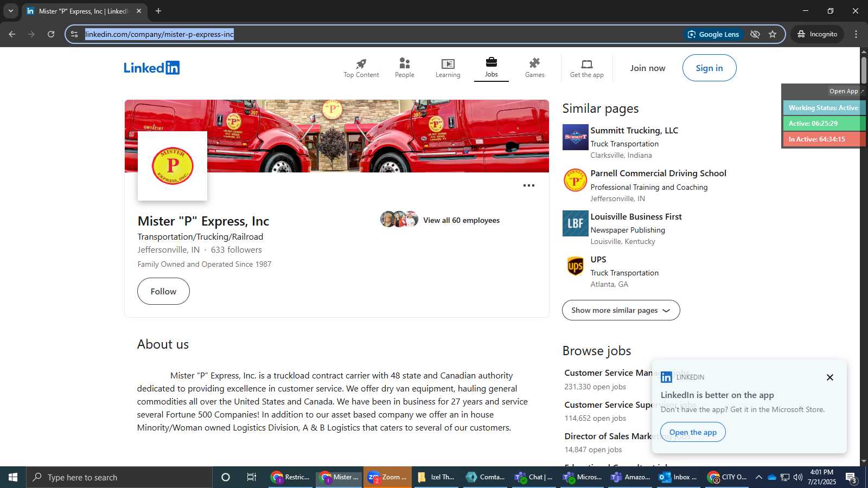View all 60 employees link
The image size is (868, 488).
(x=462, y=220)
